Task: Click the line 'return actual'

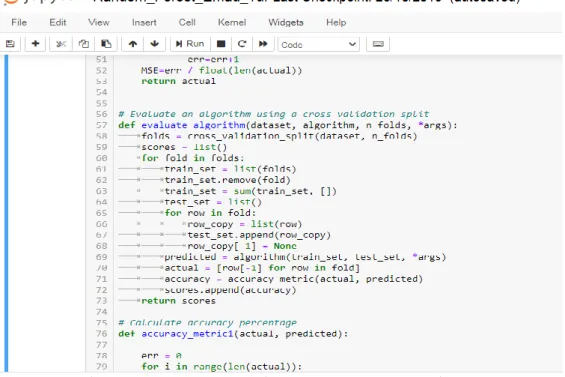Action: (x=178, y=81)
